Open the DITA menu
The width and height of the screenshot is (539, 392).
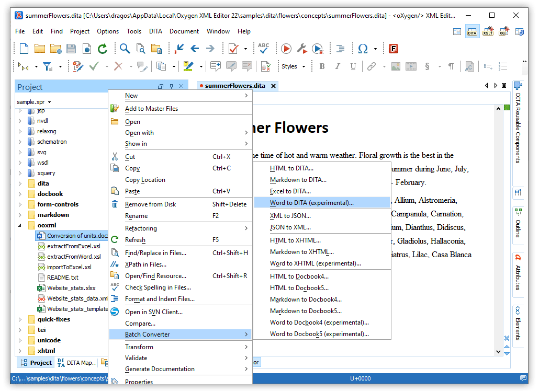(155, 31)
